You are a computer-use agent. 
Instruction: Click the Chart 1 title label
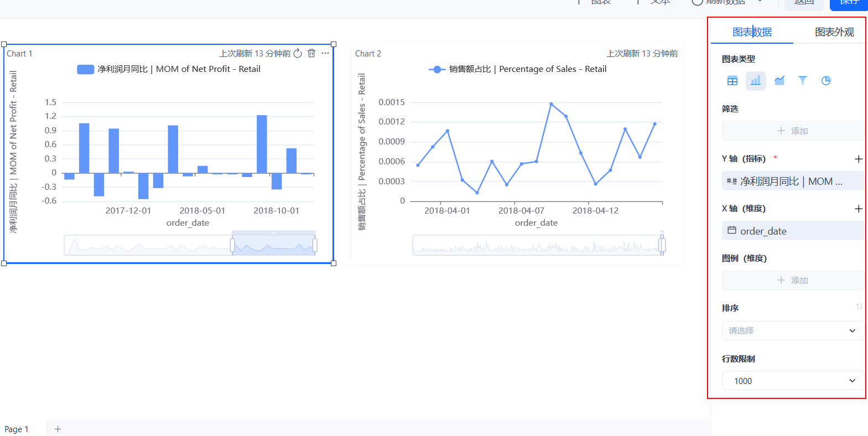[20, 54]
